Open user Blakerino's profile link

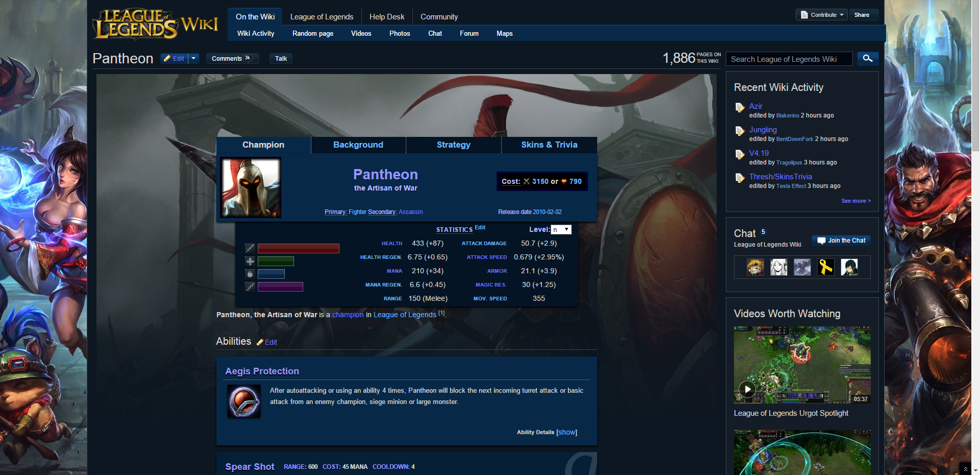pos(788,115)
